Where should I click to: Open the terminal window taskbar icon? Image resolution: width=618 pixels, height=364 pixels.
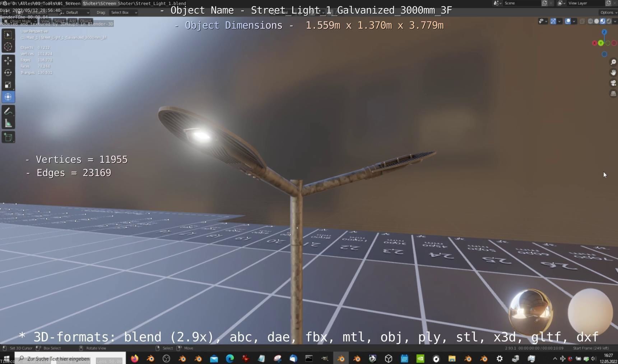click(x=309, y=358)
